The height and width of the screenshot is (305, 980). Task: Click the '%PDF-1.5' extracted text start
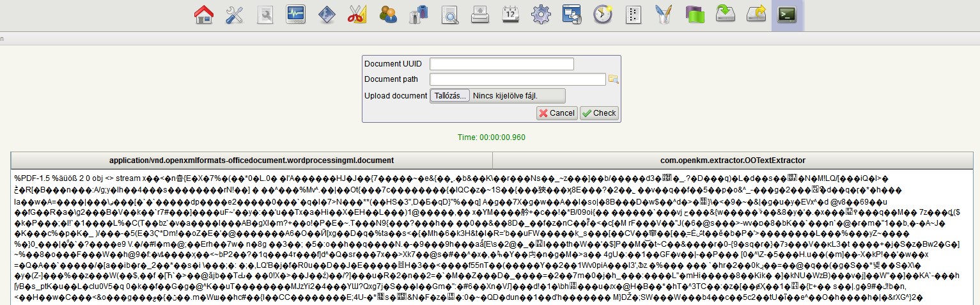coord(29,177)
